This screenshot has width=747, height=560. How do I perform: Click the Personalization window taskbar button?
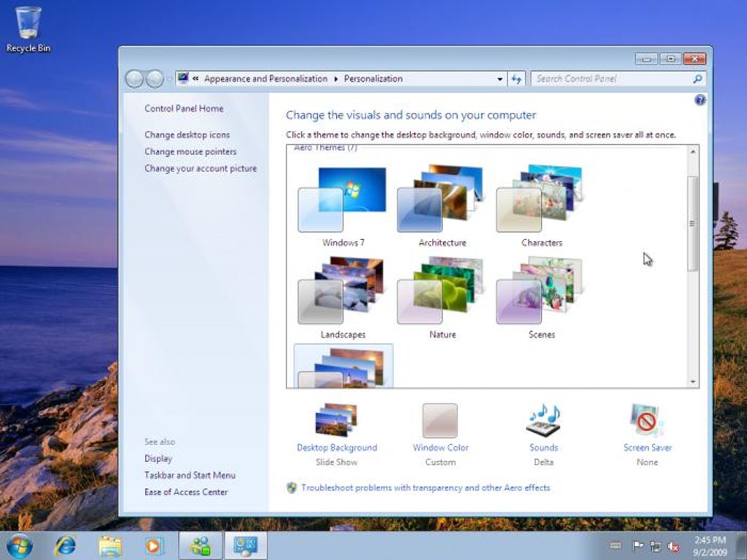(x=246, y=545)
